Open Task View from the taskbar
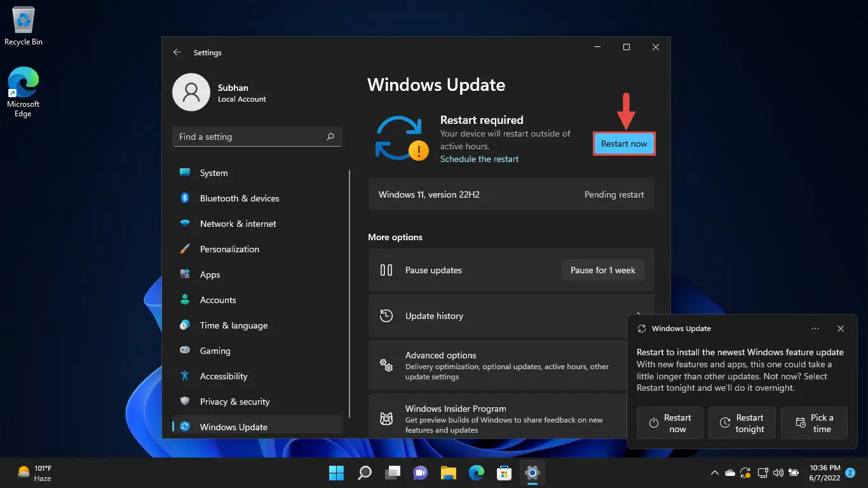 point(393,473)
